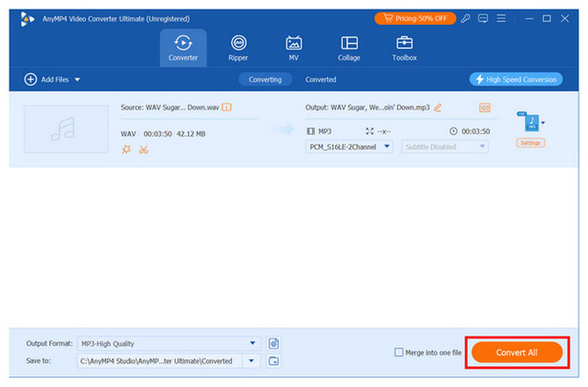Rename output file with pencil icon
588x387 pixels.
pyautogui.click(x=438, y=107)
